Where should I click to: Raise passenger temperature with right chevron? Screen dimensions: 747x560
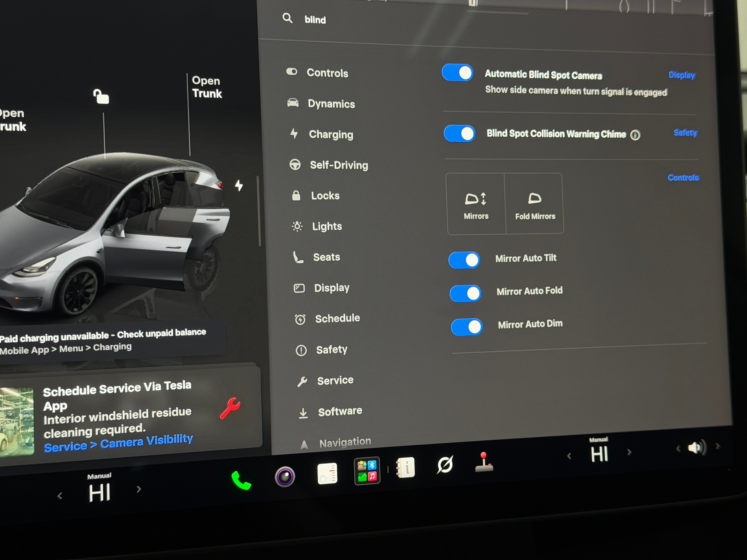pyautogui.click(x=629, y=452)
